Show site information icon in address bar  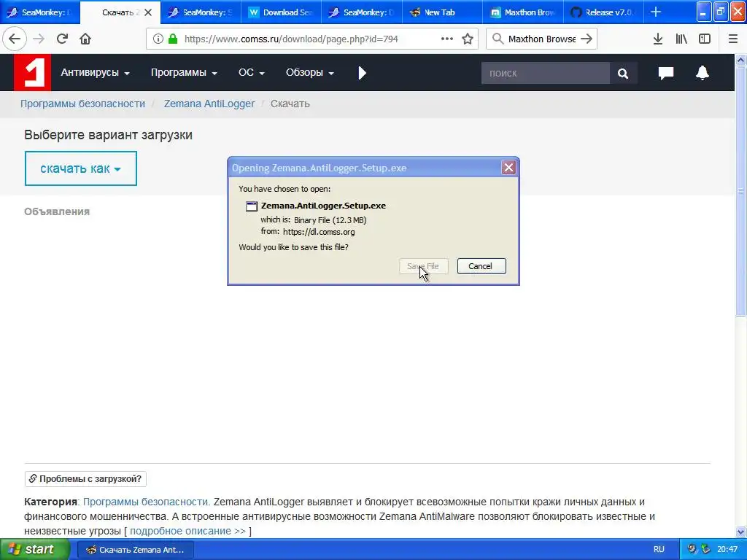[x=158, y=39]
